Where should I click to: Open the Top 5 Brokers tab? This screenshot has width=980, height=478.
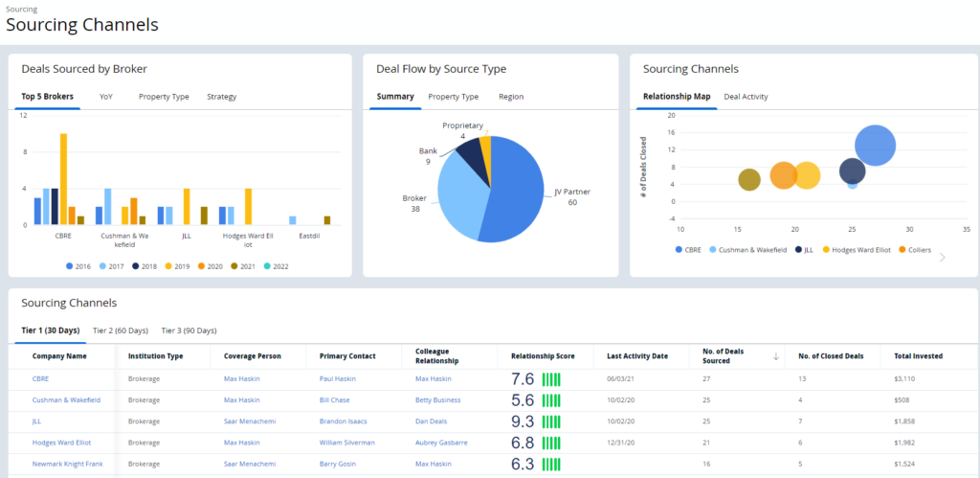(x=48, y=97)
